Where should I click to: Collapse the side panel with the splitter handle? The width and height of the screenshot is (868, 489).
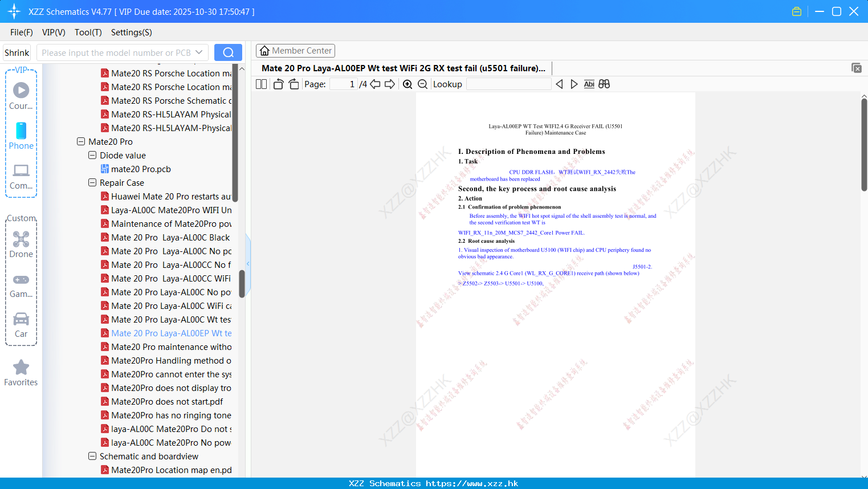(248, 263)
